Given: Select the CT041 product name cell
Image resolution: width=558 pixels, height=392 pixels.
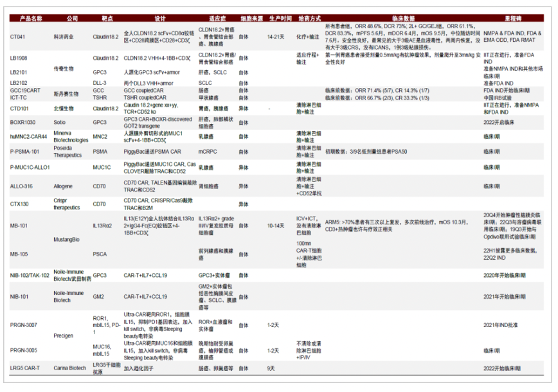Looking at the screenshot, I should click(x=17, y=37).
